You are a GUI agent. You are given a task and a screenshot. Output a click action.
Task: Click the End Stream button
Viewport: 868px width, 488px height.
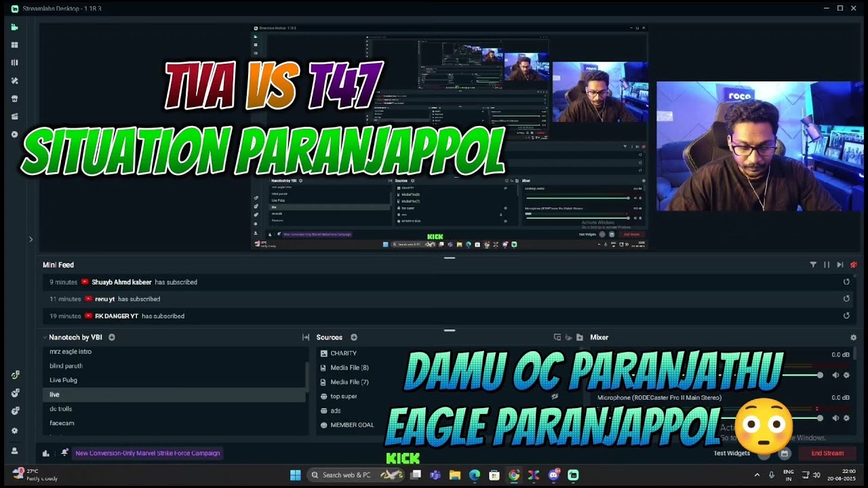point(827,453)
